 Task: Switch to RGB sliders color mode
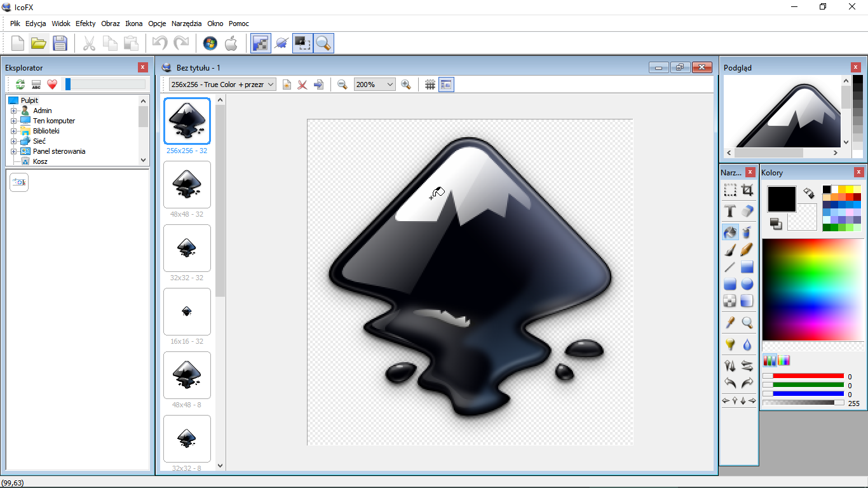(x=770, y=361)
